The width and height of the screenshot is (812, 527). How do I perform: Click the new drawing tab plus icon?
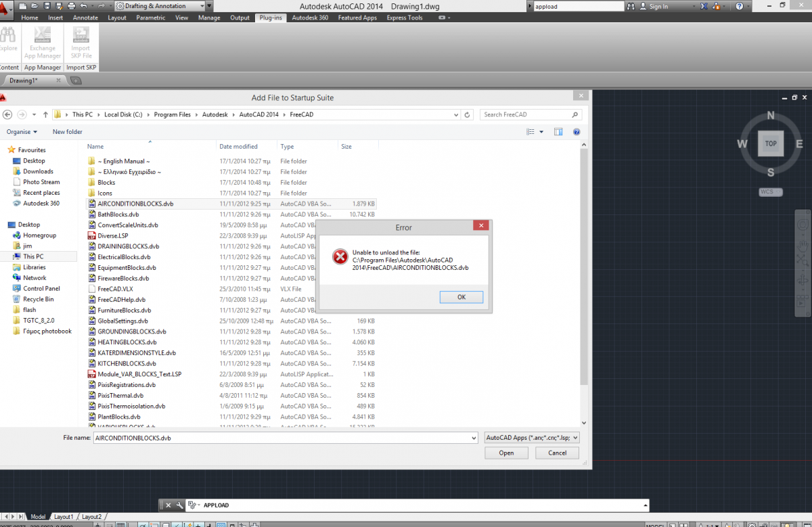click(76, 81)
